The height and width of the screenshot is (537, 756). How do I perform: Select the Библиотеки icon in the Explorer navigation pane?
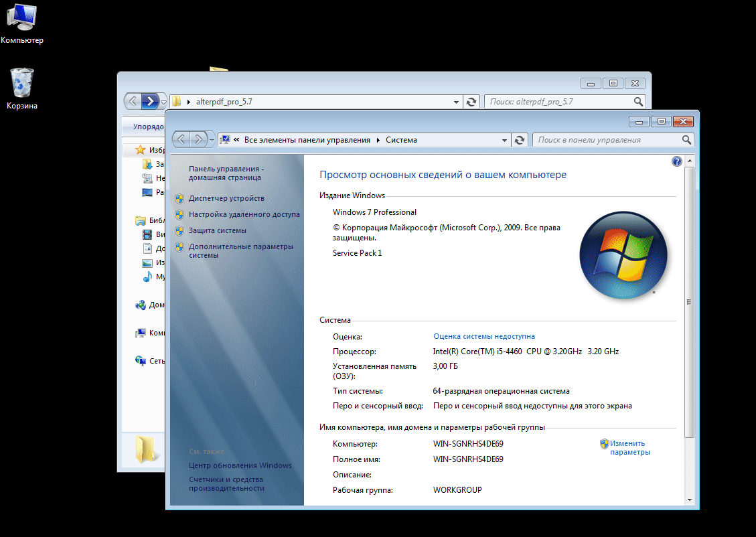pyautogui.click(x=141, y=221)
